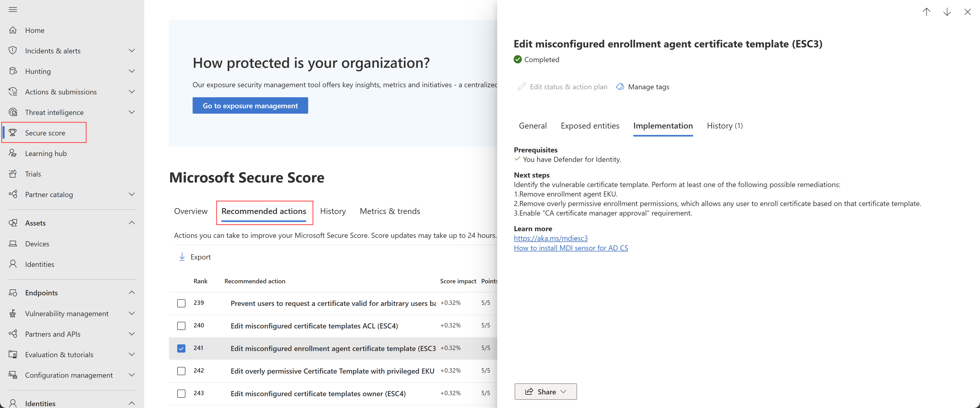Open the hamburger navigation menu

click(13, 9)
